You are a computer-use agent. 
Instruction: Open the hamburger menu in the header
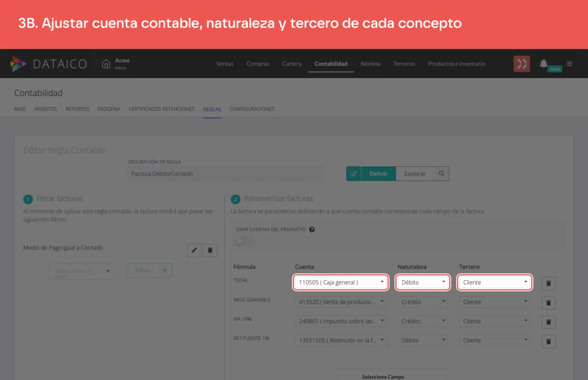(x=570, y=64)
